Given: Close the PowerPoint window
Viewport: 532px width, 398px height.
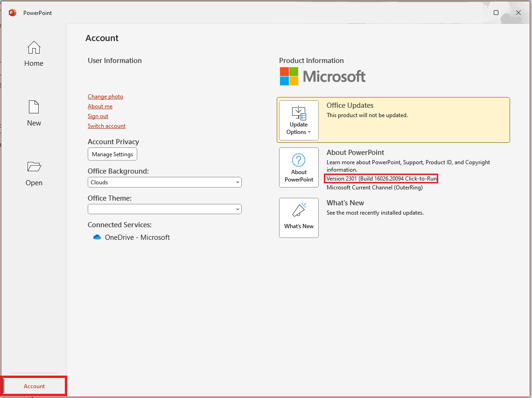Looking at the screenshot, I should coord(518,13).
